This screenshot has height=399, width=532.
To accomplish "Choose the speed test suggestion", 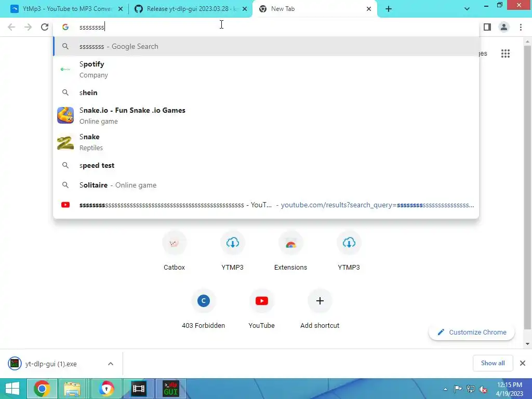I will [266, 165].
